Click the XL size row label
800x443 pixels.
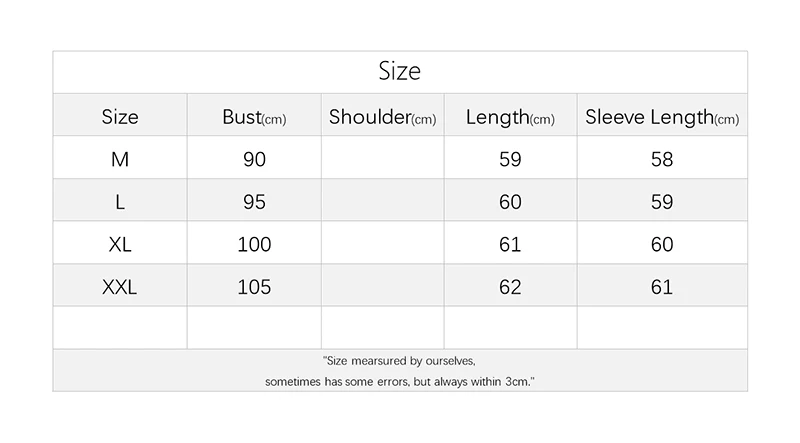click(120, 244)
